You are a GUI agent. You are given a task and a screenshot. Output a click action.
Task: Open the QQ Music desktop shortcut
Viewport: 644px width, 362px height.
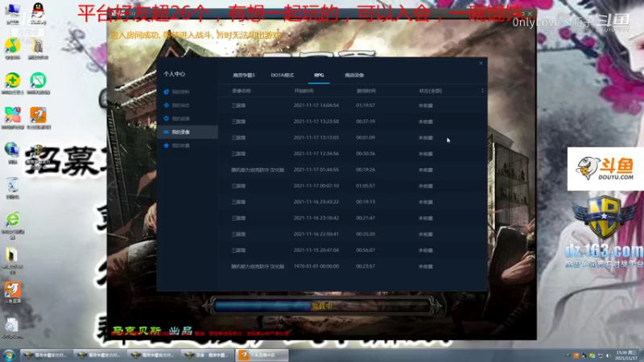coord(13,48)
